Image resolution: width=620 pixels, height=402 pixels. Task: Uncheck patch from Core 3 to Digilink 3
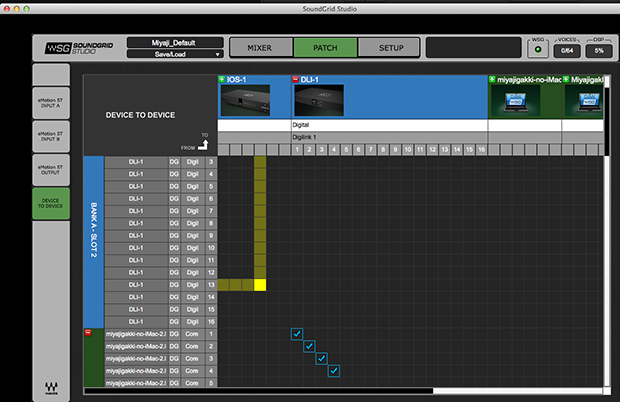(321, 359)
